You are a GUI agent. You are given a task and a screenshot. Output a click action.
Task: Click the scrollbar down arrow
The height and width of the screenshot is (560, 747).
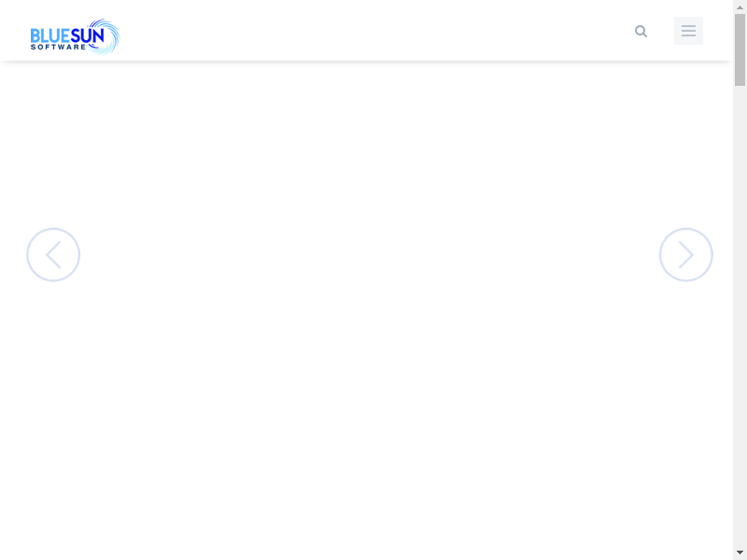740,553
